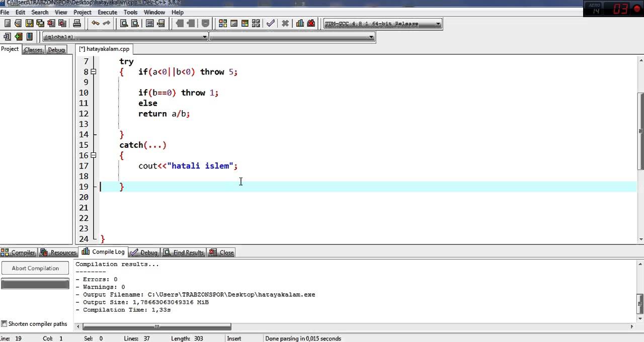Click the compile log scroll-up arrow
The height and width of the screenshot is (342, 644).
[640, 264]
